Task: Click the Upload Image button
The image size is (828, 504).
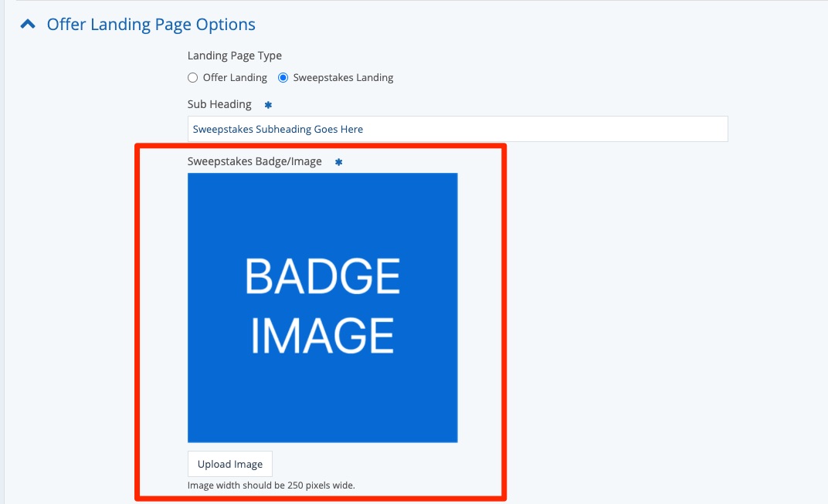Action: coord(230,464)
